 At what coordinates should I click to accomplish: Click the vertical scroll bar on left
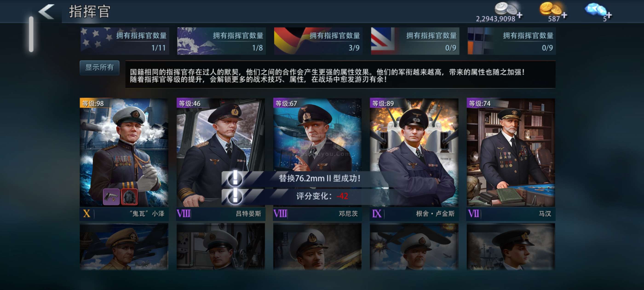click(31, 34)
